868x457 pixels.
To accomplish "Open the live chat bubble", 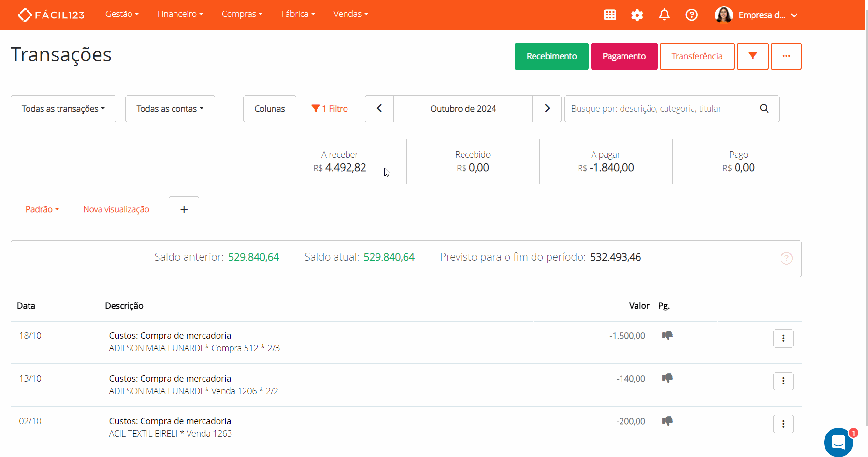I will coord(839,442).
